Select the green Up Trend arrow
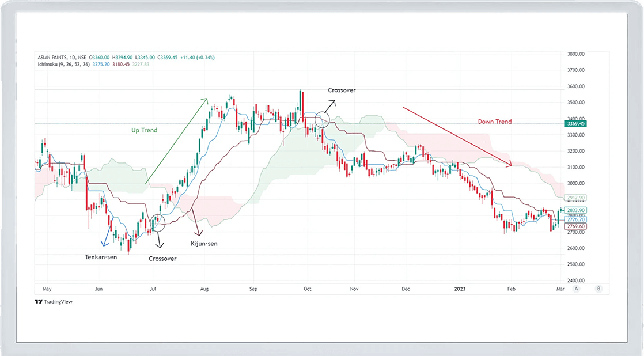The image size is (644, 356). point(177,141)
